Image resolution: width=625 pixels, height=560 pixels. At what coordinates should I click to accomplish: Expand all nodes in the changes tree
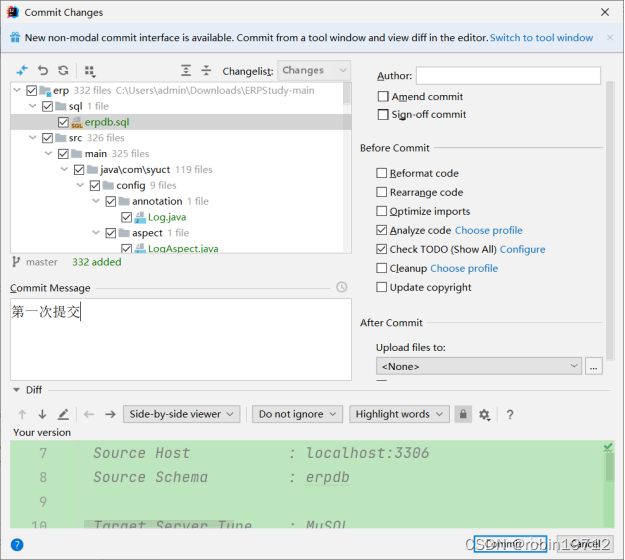point(186,71)
